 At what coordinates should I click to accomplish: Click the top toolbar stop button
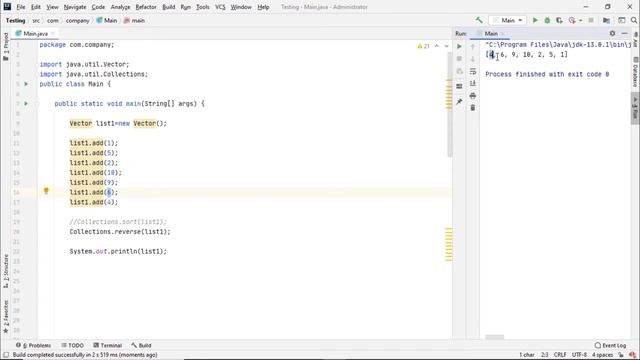point(591,20)
